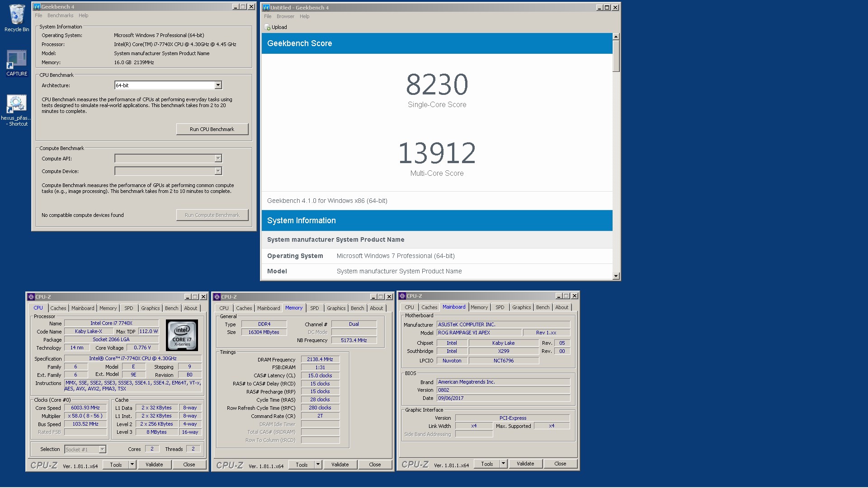The height and width of the screenshot is (488, 868).
Task: Click the ROG RAMPAGE VI APEX model field
Action: click(479, 333)
